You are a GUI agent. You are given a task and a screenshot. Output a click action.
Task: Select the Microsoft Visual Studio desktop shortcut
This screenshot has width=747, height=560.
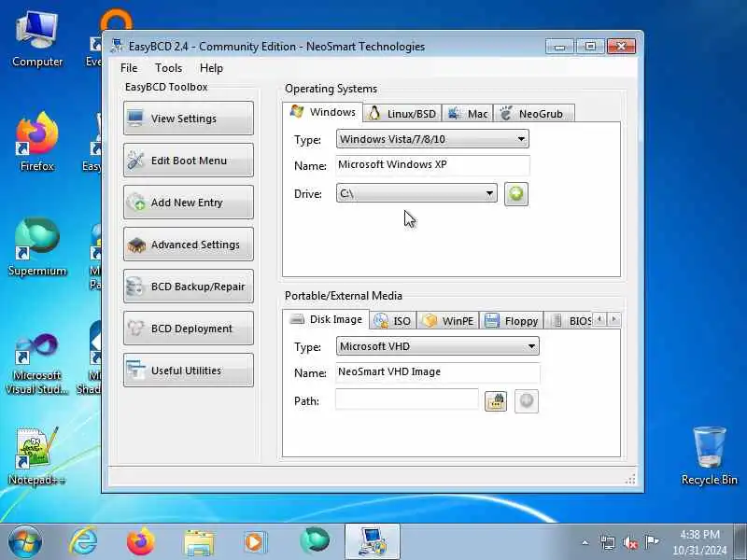pyautogui.click(x=37, y=364)
